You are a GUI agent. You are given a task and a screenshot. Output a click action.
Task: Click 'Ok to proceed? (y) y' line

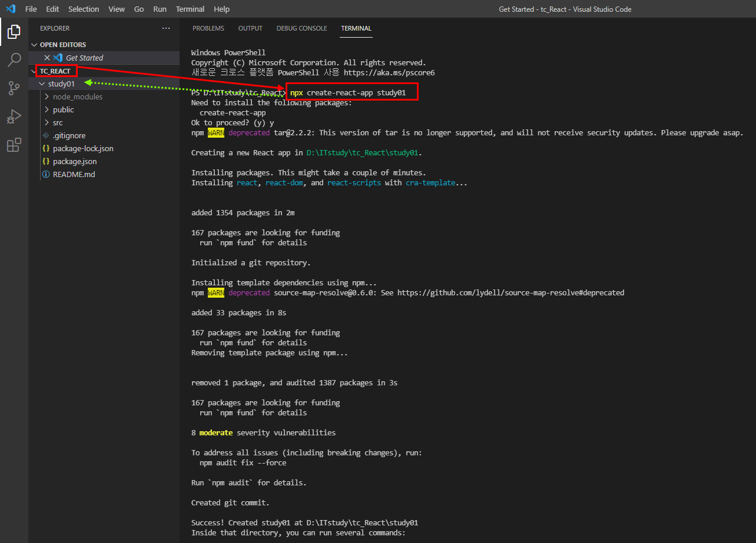coord(233,123)
